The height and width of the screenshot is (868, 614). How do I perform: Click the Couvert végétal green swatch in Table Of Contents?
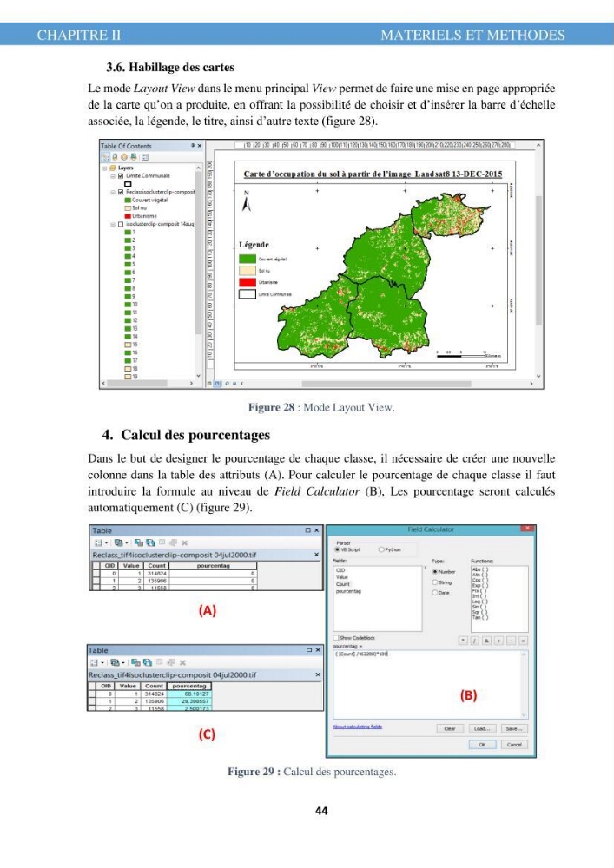click(x=128, y=200)
